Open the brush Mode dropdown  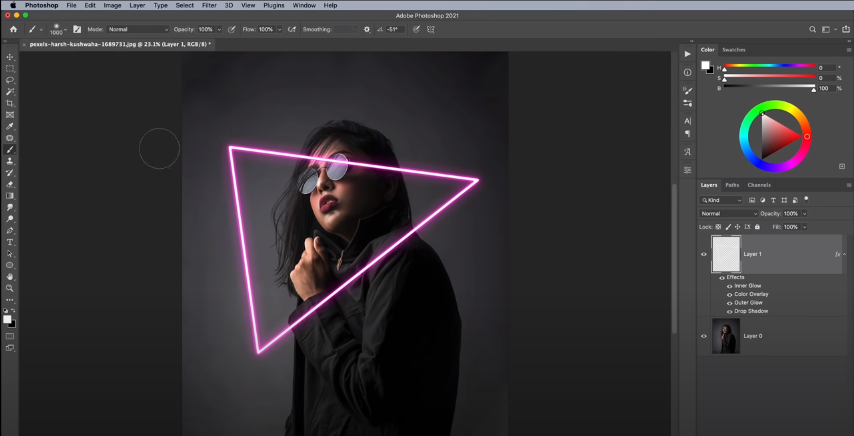coord(137,30)
